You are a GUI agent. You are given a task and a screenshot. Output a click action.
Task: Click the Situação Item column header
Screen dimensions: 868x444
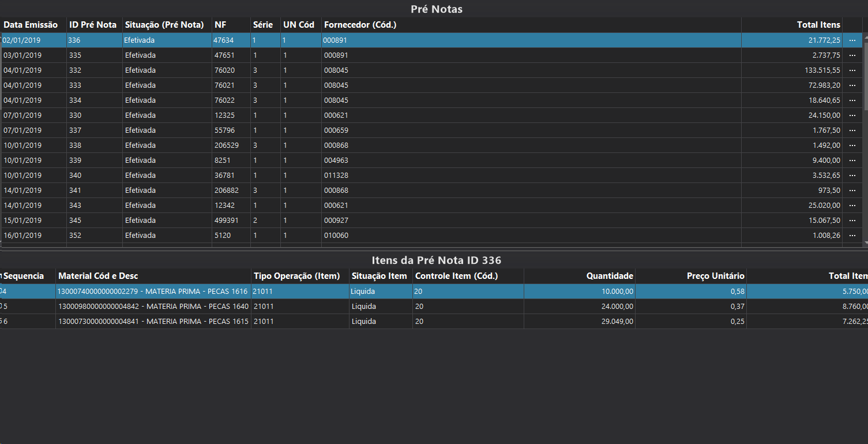pos(381,276)
